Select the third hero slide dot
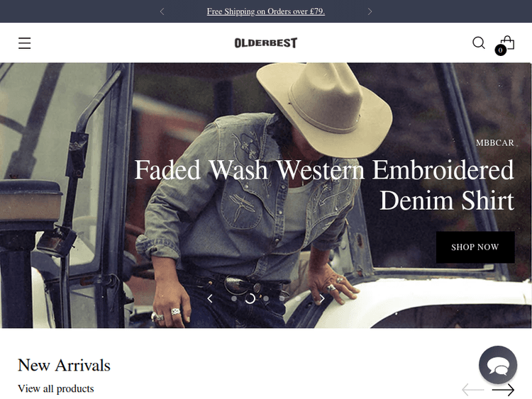Image resolution: width=532 pixels, height=399 pixels. pos(266,298)
